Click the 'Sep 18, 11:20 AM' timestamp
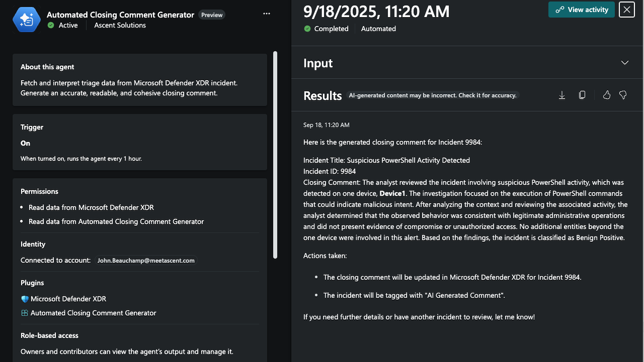This screenshot has height=362, width=644. [x=327, y=125]
